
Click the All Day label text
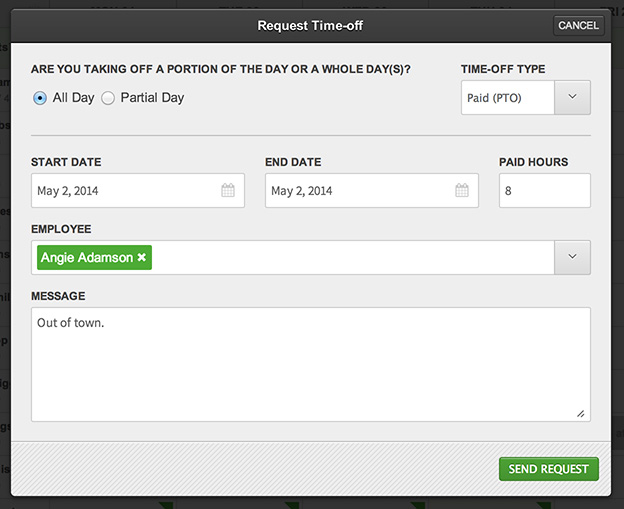[x=74, y=98]
